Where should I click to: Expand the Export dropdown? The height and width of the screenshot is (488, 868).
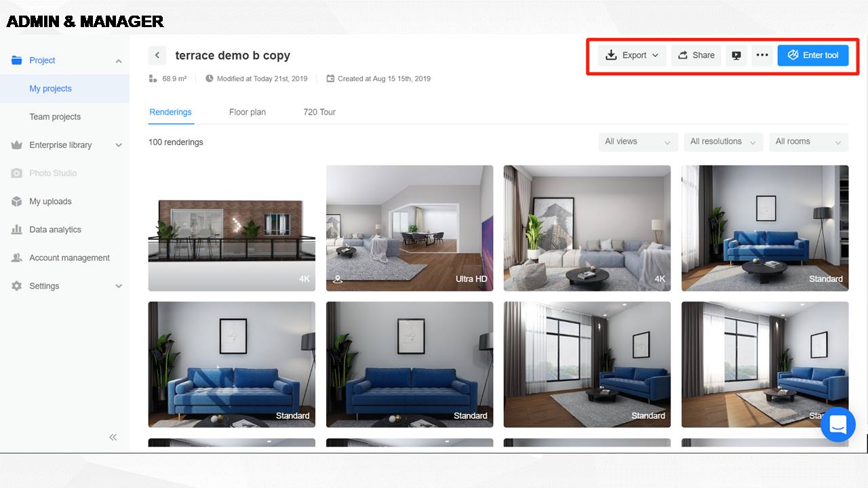point(632,56)
